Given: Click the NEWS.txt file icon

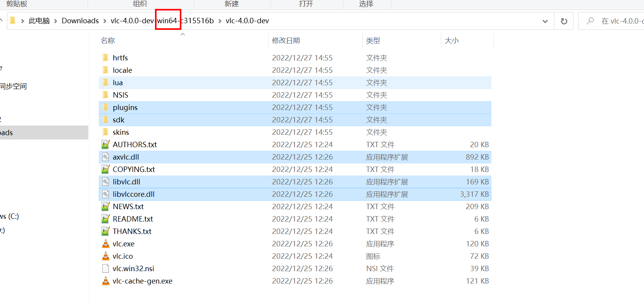Looking at the screenshot, I should 105,206.
